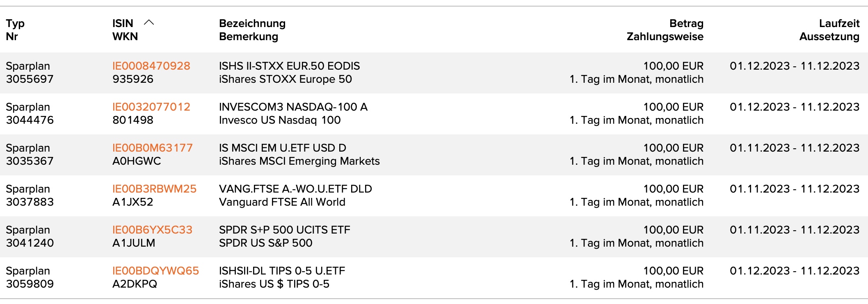Image resolution: width=868 pixels, height=304 pixels.
Task: Open ISIN link IE0032077012
Action: (x=151, y=107)
